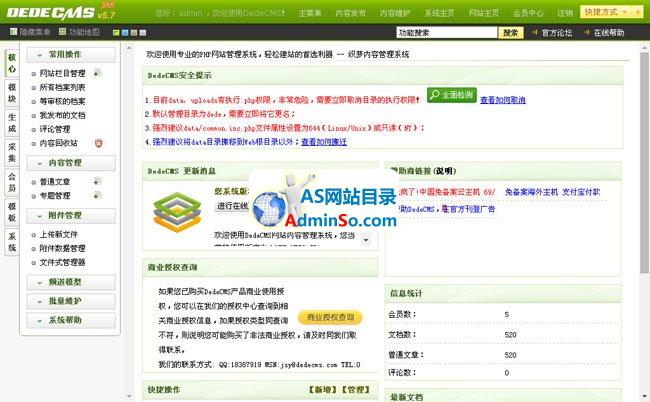This screenshot has height=402, width=650.
Task: Click the main page vertical scrollbar
Action: (644, 162)
